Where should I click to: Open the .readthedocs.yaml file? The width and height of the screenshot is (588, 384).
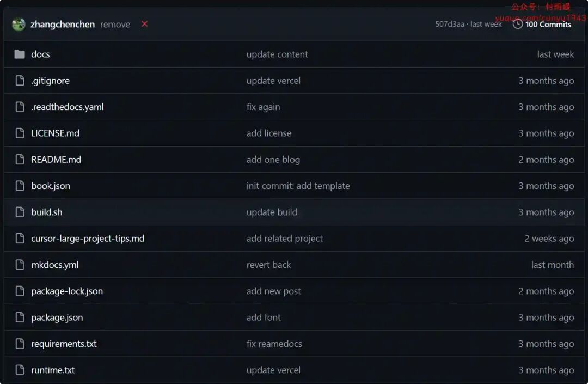coord(67,107)
